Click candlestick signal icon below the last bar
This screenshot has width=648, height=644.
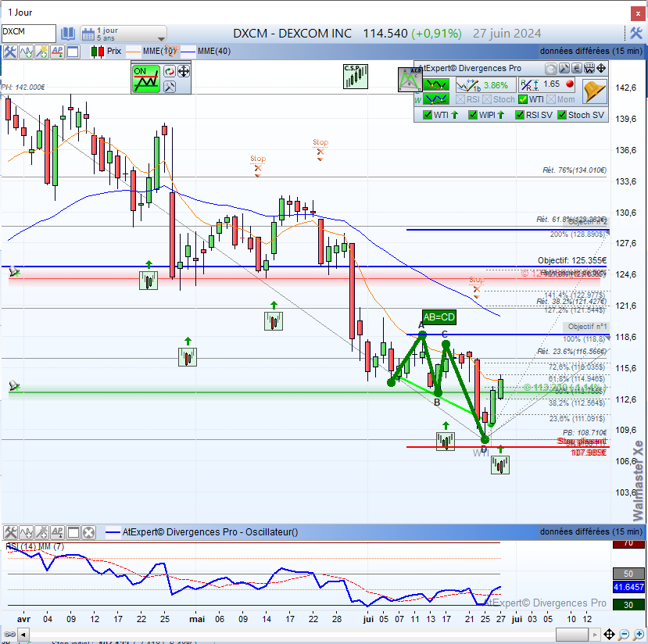pos(500,465)
